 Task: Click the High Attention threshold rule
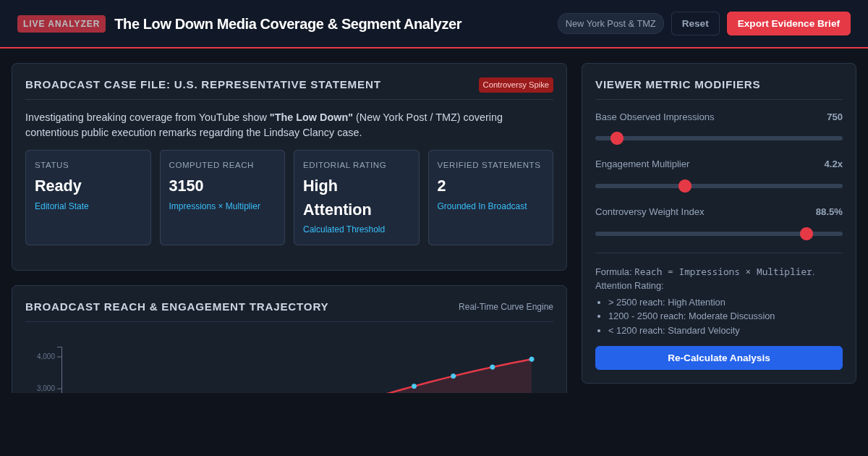[x=667, y=303]
